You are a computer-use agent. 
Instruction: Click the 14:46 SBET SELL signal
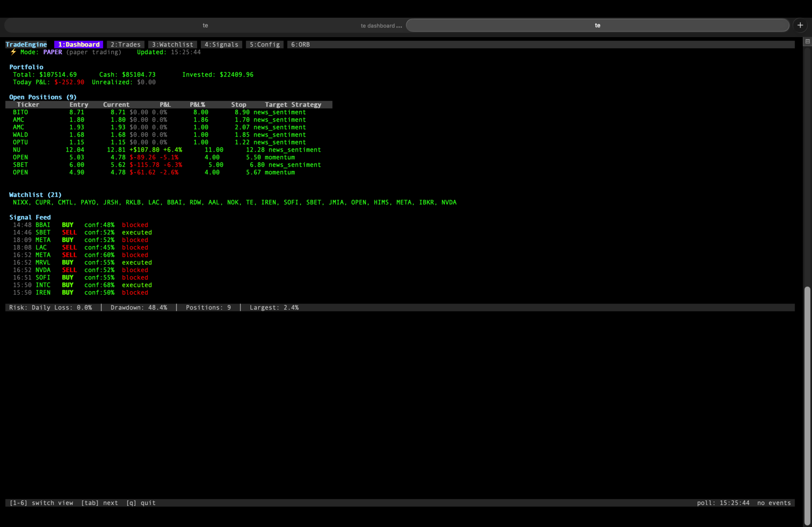82,232
